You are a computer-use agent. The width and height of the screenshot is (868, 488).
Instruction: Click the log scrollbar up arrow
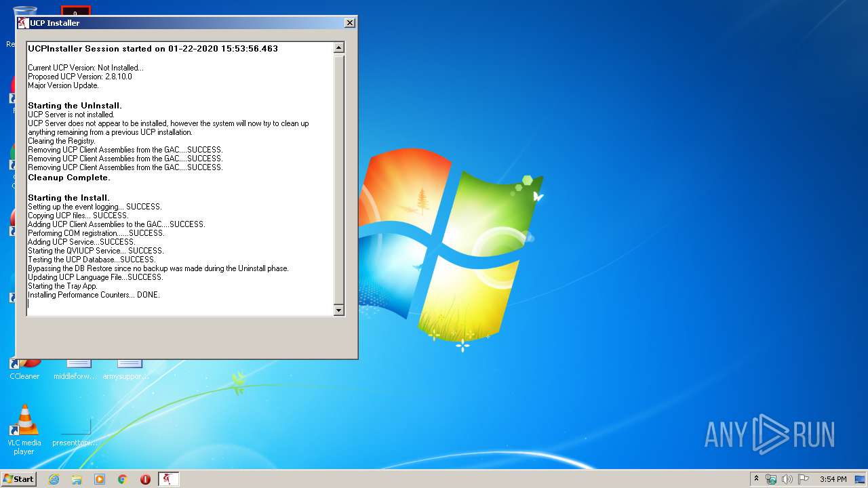(x=339, y=47)
